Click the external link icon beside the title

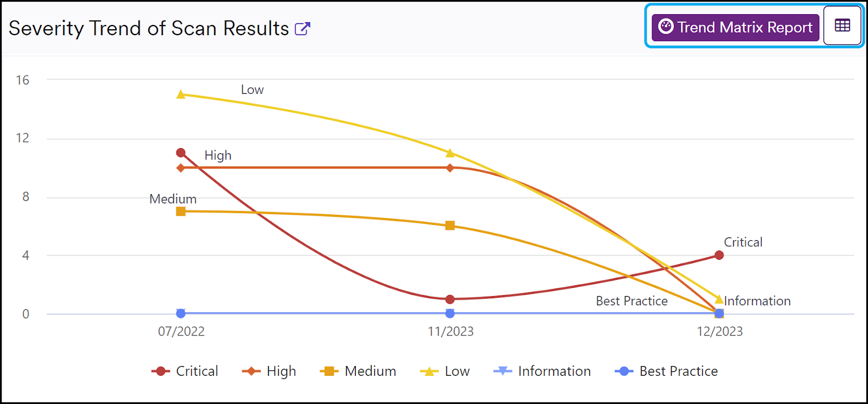tap(303, 28)
